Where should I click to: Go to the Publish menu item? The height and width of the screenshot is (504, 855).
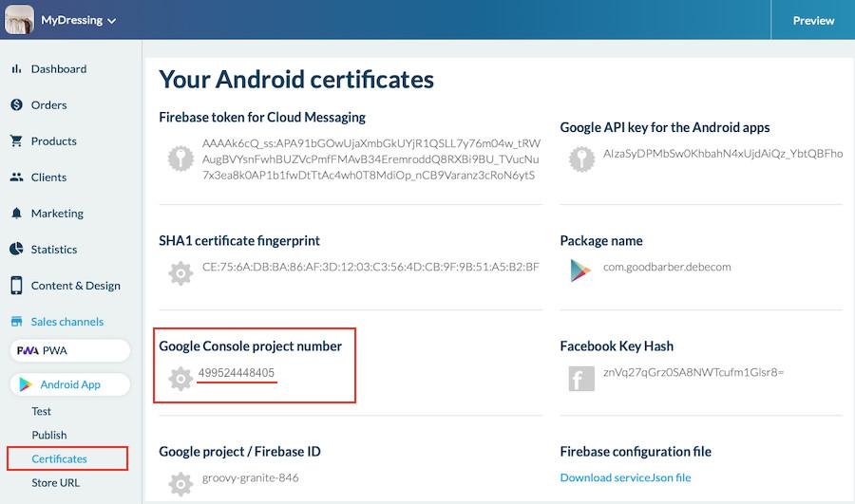(x=49, y=436)
